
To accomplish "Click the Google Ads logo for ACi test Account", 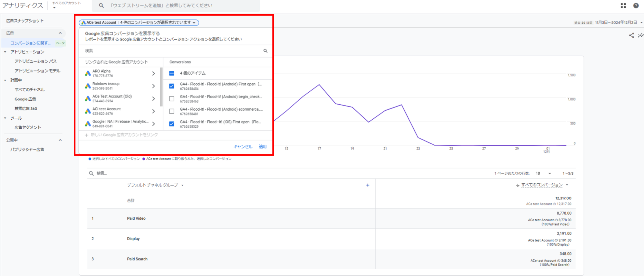I will click(88, 111).
